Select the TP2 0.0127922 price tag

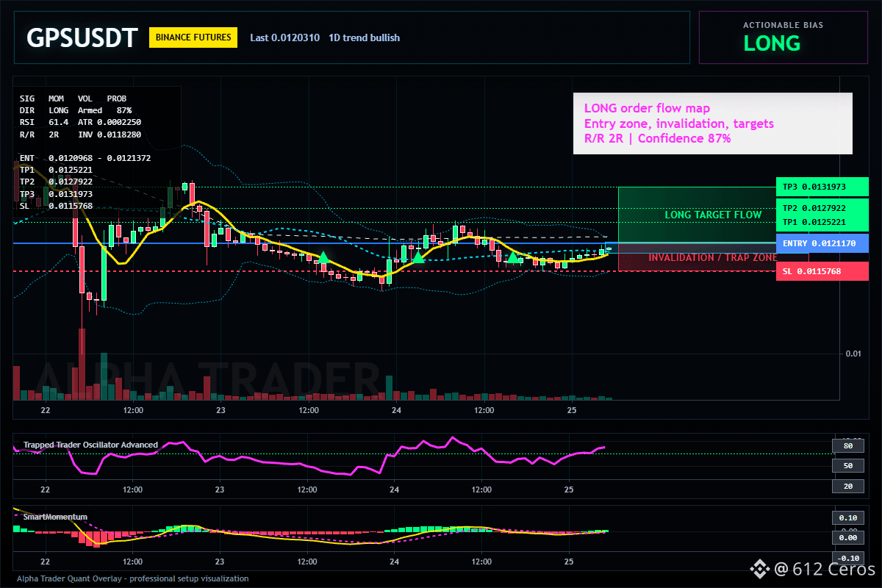pyautogui.click(x=822, y=208)
